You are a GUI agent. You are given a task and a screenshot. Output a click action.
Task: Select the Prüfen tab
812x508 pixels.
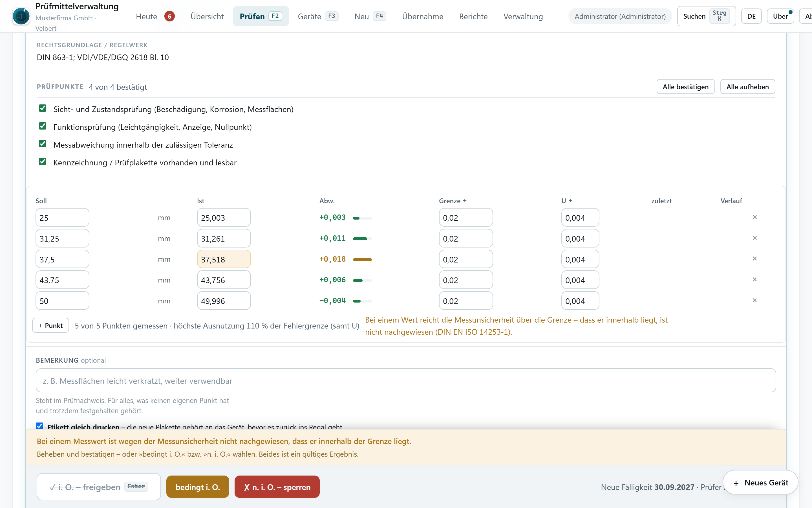click(261, 16)
